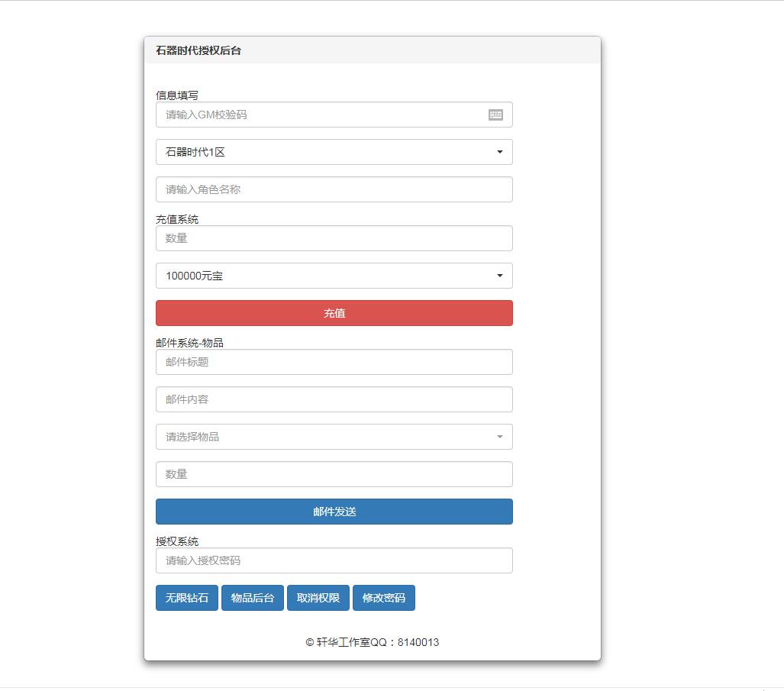Click the 轩华工作室QQ footer text
This screenshot has height=691, width=784.
(x=372, y=642)
